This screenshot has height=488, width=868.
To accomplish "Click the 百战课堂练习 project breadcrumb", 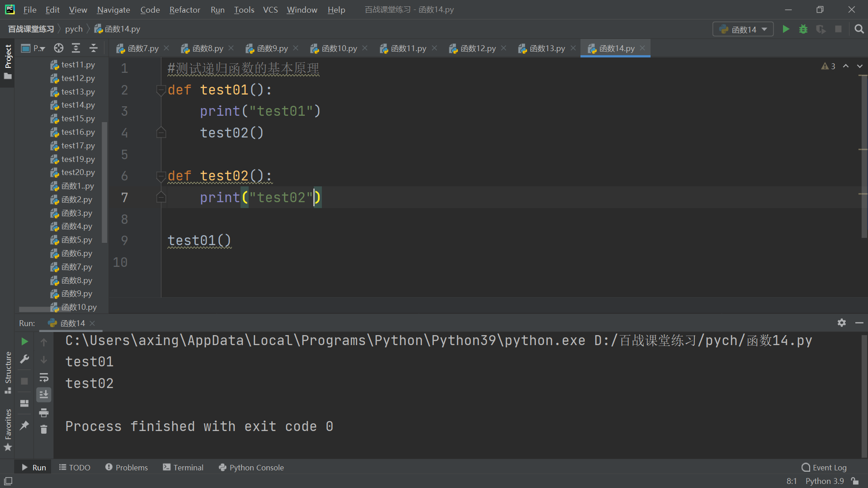I will (x=31, y=29).
